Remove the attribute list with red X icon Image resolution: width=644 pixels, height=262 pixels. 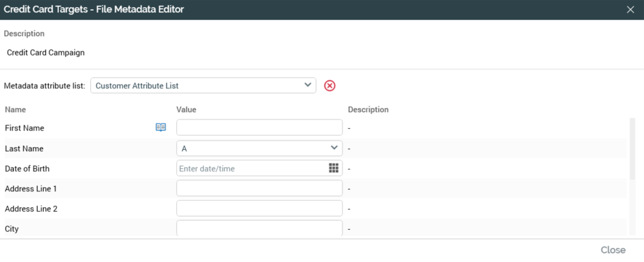[x=329, y=86]
